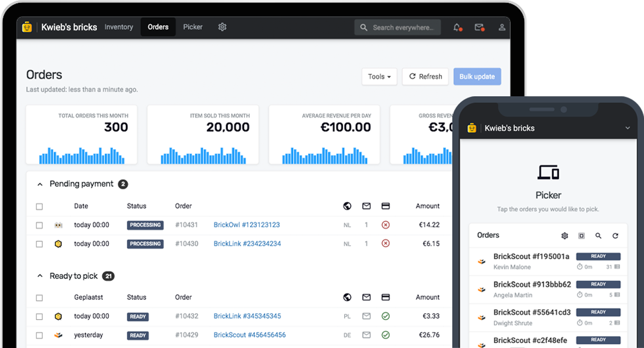Click the red unpaid icon for order #10430
Image resolution: width=644 pixels, height=348 pixels.
[x=385, y=243]
